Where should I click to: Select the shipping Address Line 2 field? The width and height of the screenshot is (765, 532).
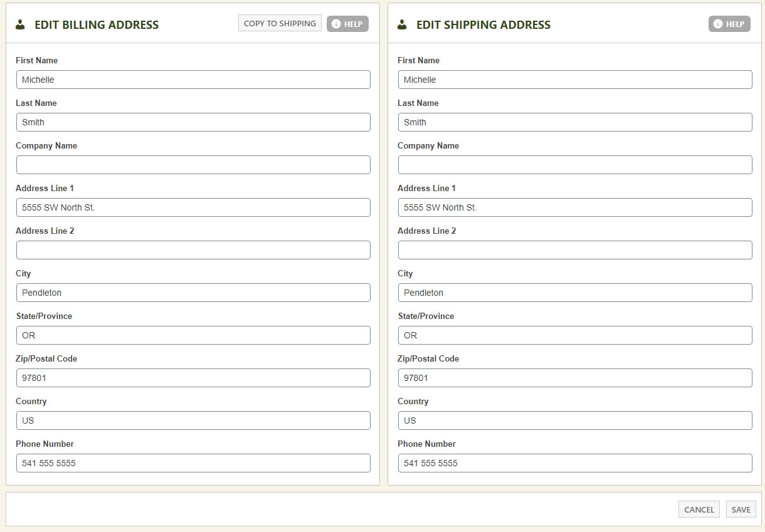point(575,250)
